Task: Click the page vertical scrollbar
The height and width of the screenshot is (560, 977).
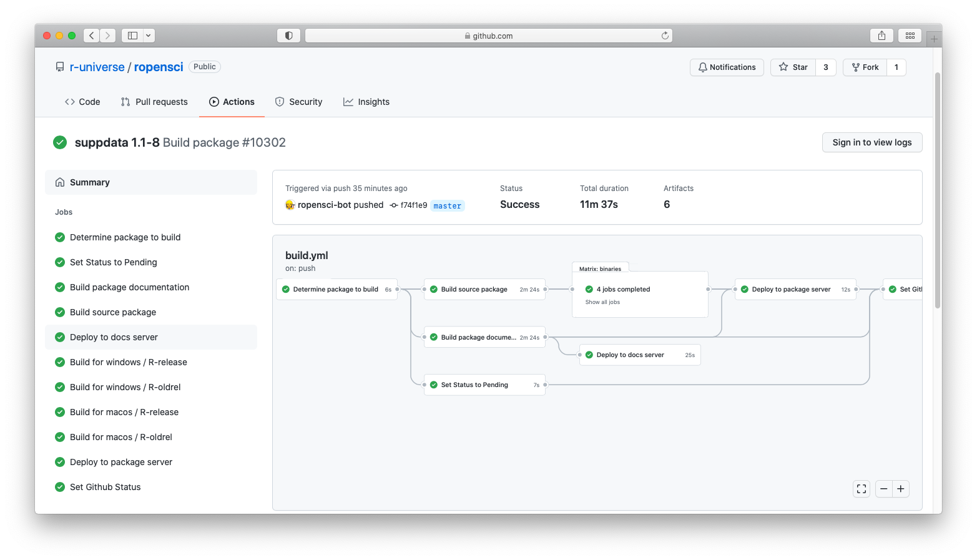Action: pyautogui.click(x=937, y=190)
